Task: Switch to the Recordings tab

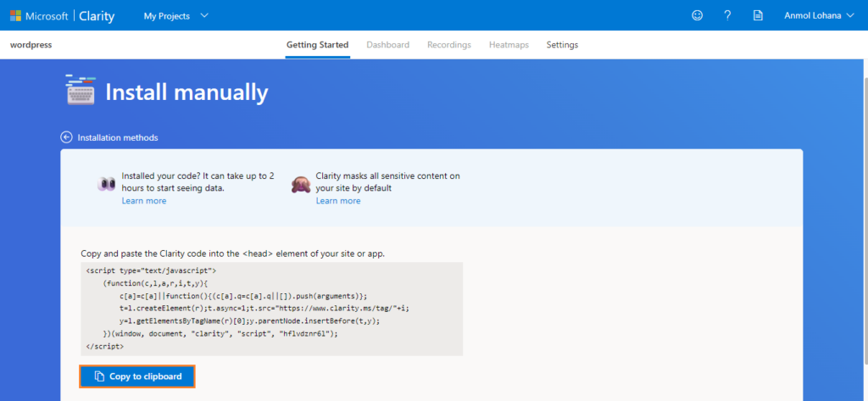Action: [449, 45]
